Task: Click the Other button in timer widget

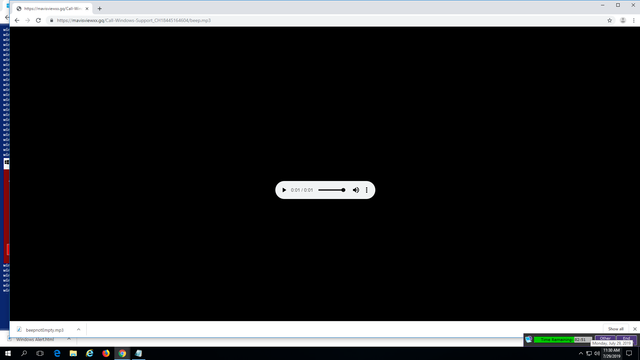Action: tap(605, 339)
